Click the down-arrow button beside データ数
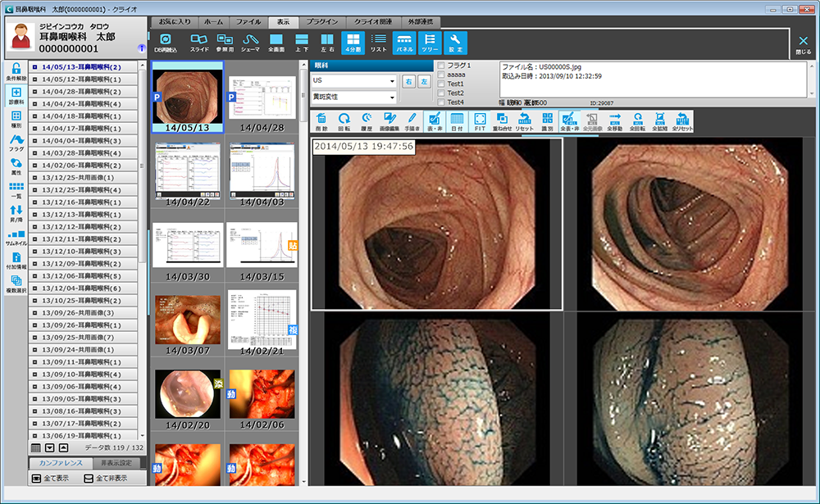 50,448
